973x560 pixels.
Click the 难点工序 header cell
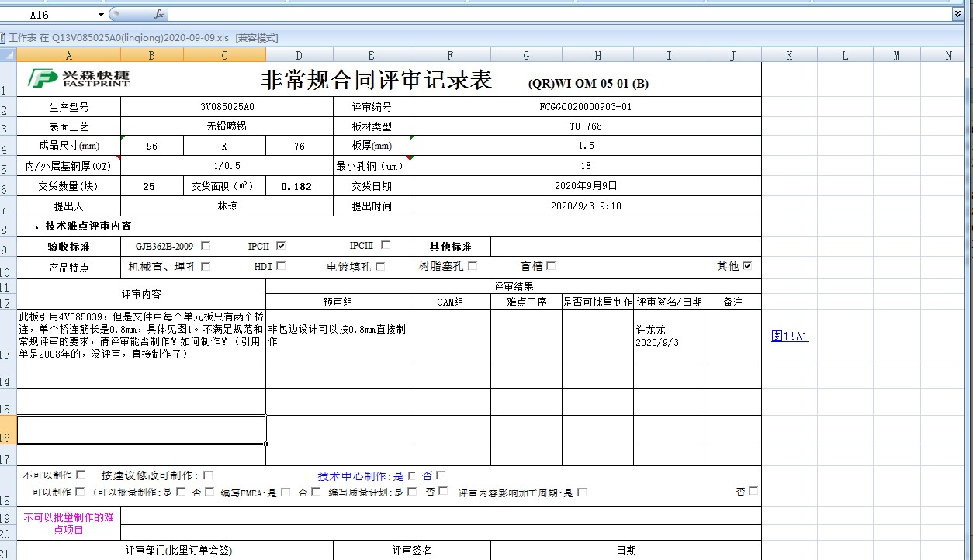[x=526, y=302]
